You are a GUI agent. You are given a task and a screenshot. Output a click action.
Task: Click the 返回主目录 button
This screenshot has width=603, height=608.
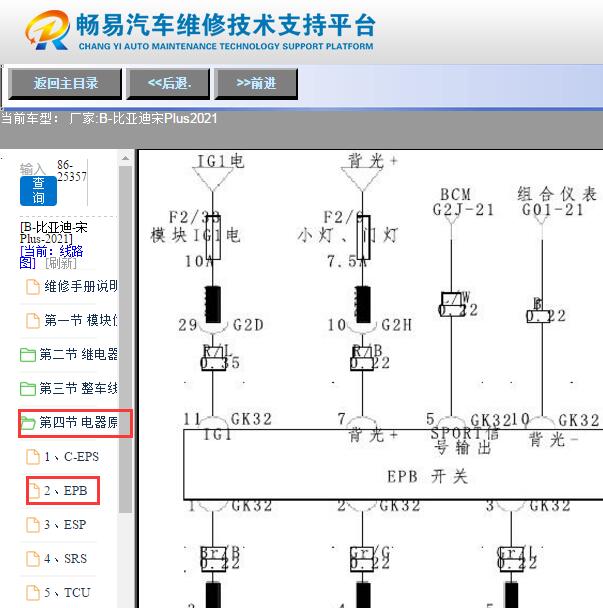click(x=65, y=84)
